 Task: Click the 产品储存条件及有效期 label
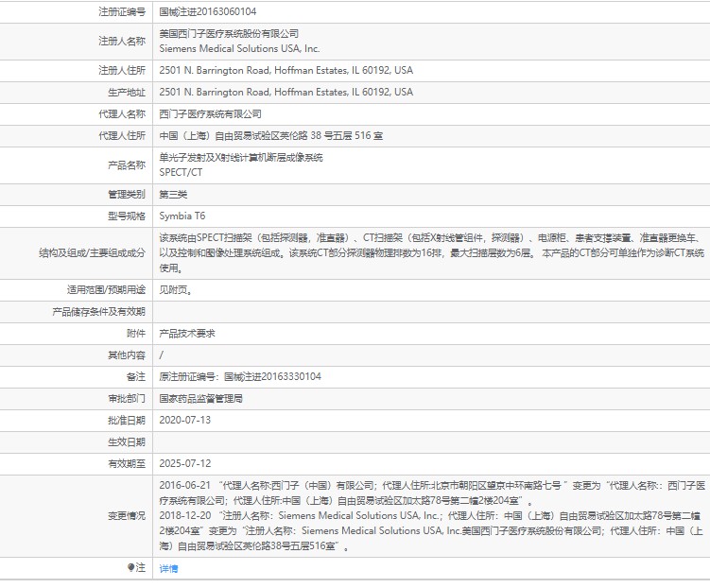(x=98, y=312)
